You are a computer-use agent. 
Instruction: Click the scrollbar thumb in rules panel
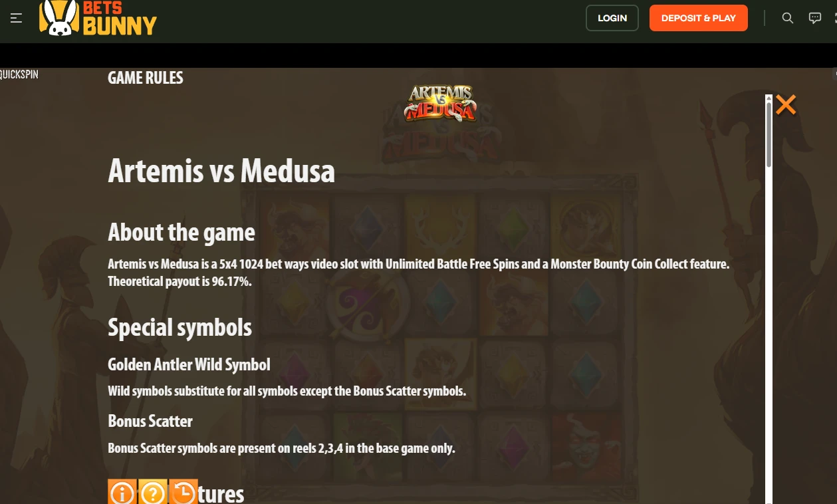769,136
